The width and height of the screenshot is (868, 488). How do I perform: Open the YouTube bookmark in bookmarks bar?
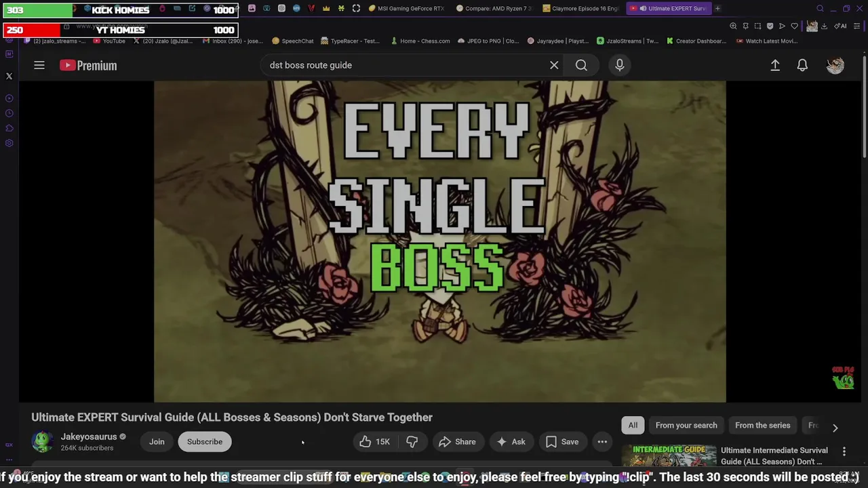pyautogui.click(x=108, y=41)
